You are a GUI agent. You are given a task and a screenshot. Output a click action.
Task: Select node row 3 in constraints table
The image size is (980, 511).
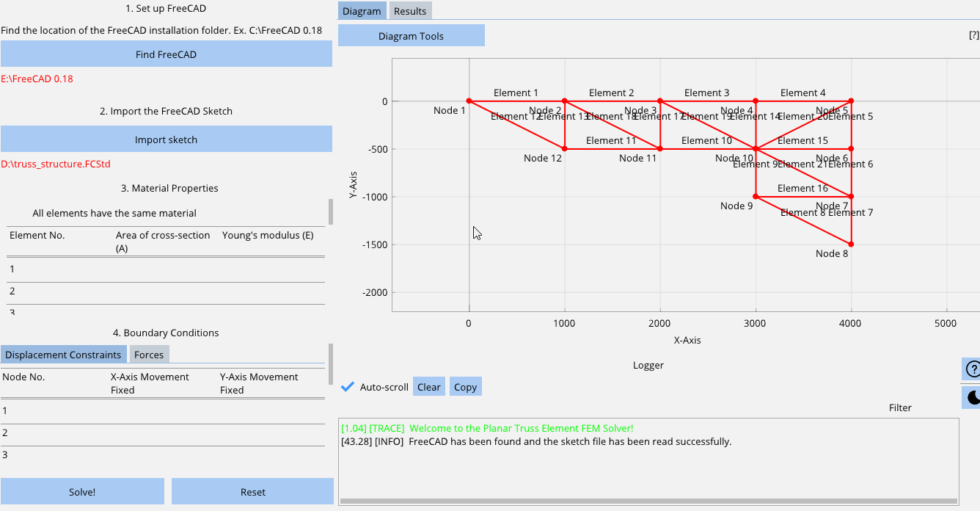[x=162, y=454]
